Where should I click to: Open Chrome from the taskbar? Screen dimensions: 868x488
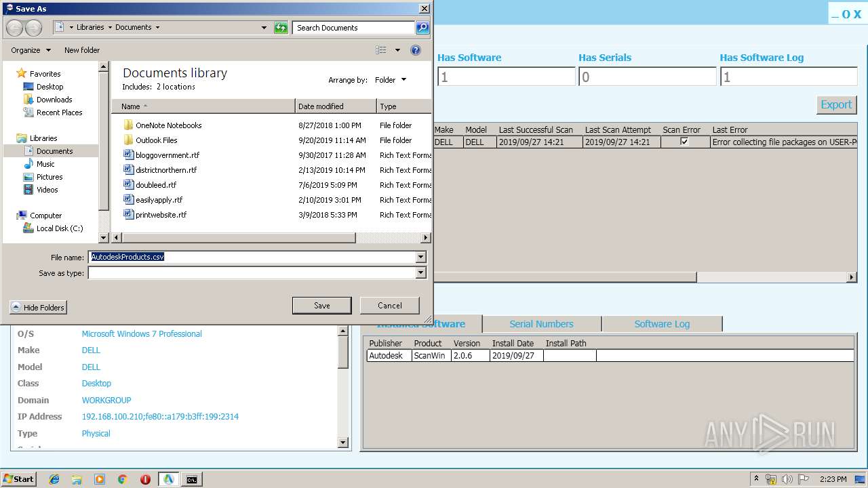123,479
